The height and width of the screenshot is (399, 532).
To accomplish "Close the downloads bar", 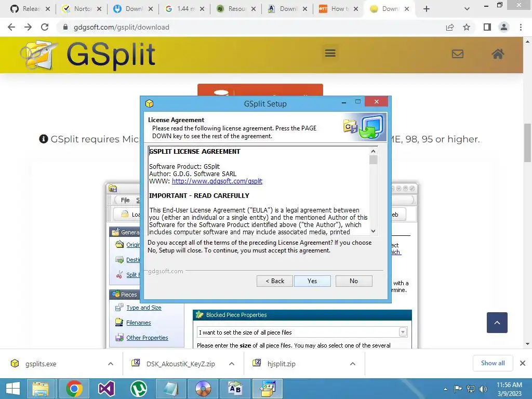I will (523, 363).
